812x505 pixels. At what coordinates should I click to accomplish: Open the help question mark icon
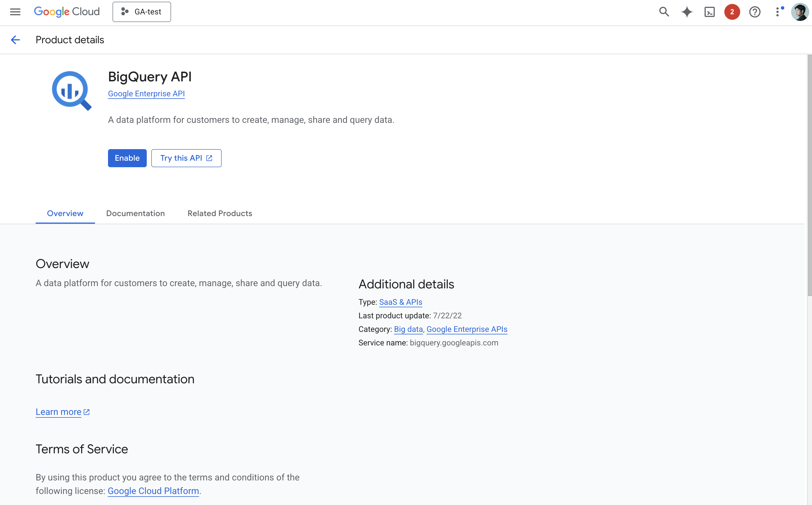click(x=755, y=12)
